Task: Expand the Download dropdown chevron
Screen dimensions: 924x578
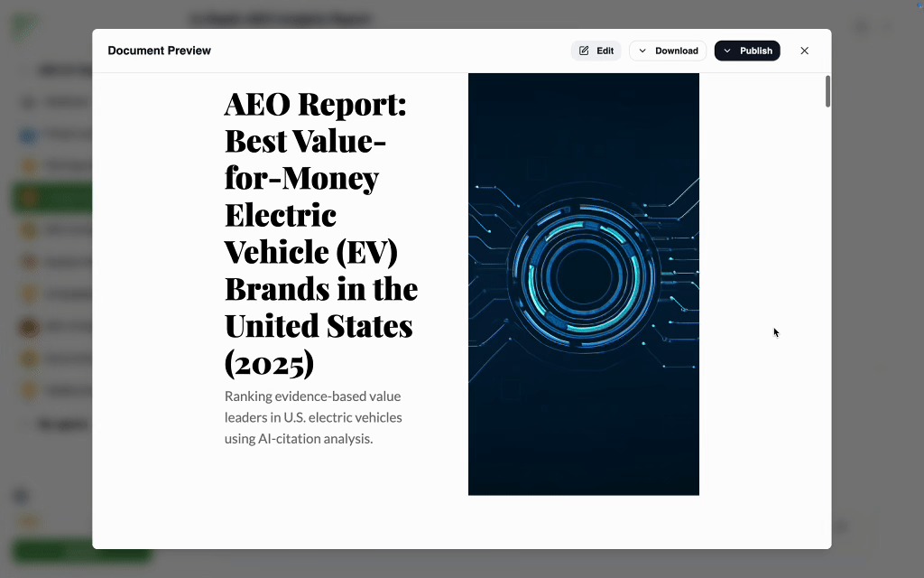Action: 642,51
